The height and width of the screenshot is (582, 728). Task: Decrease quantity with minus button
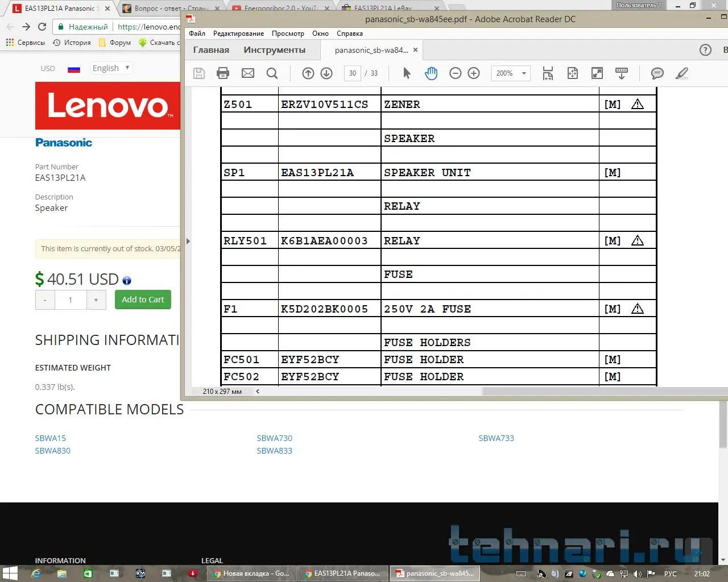[45, 300]
